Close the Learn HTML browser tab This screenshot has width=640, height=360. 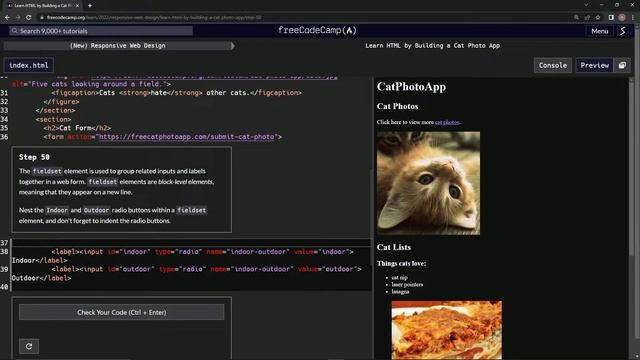coord(77,6)
